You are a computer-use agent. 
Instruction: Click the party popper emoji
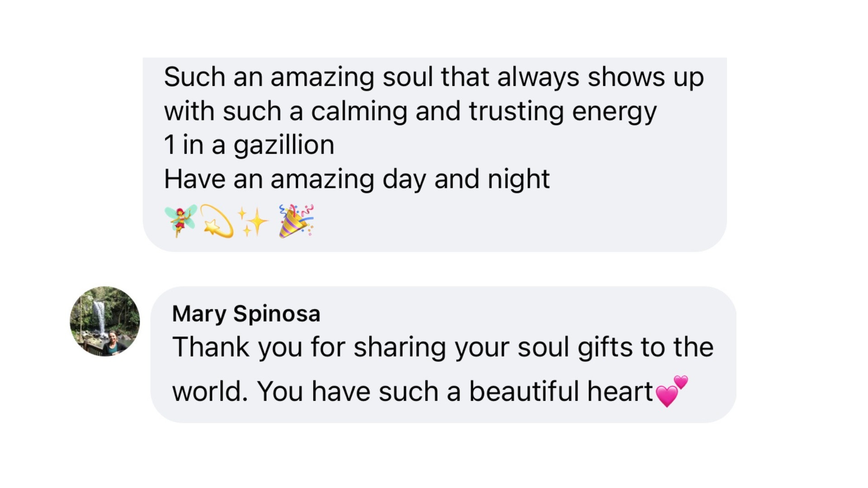click(x=297, y=221)
